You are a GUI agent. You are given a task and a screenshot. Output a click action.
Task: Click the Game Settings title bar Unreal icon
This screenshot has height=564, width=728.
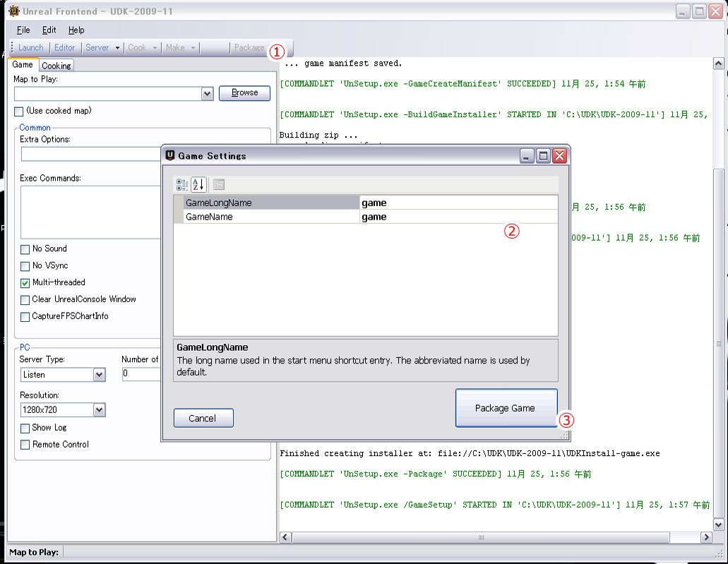pos(170,155)
